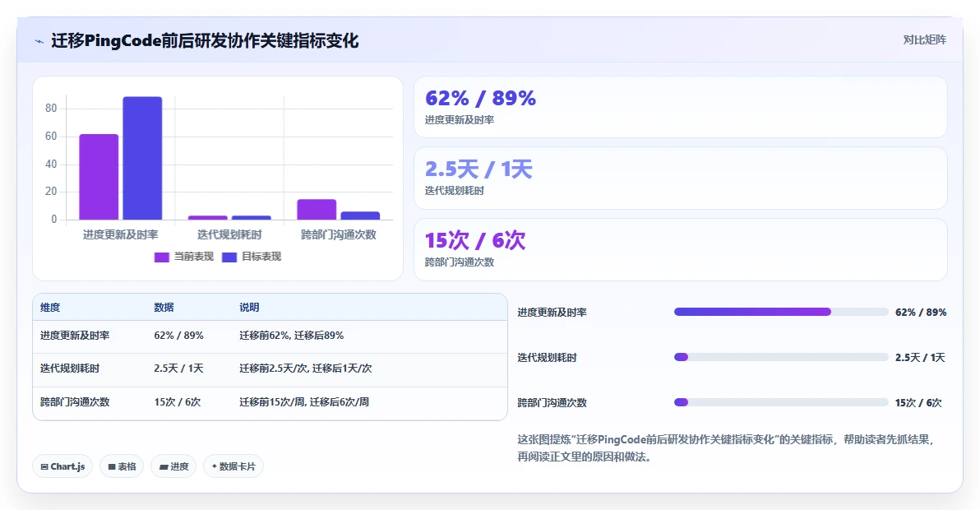Open the 15次 / 6次 data card
This screenshot has width=980, height=510.
coord(681,249)
